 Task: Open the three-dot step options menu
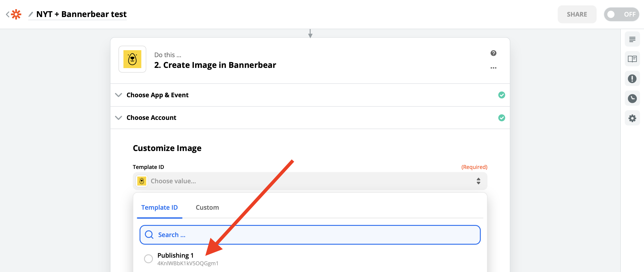(493, 68)
